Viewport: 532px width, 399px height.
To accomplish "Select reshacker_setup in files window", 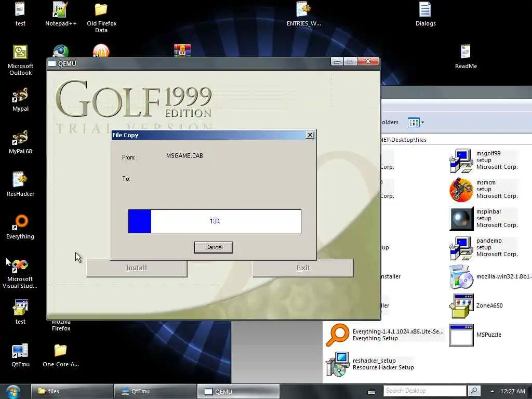I will tap(369, 364).
